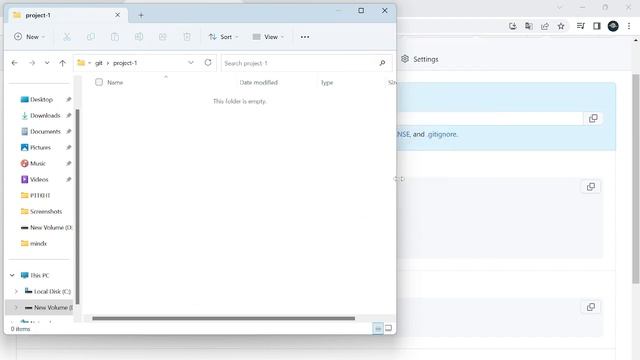640x360 pixels.
Task: Open the See more three-dots menu
Action: pos(304,37)
